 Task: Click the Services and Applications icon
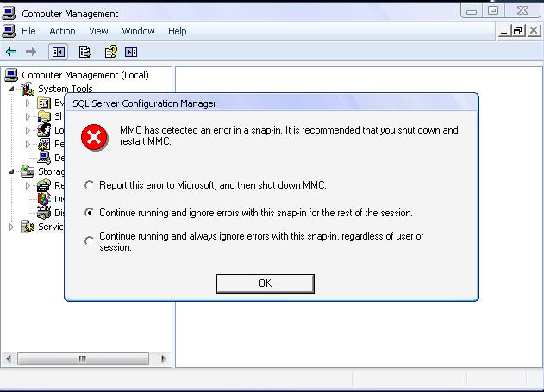coord(28,227)
